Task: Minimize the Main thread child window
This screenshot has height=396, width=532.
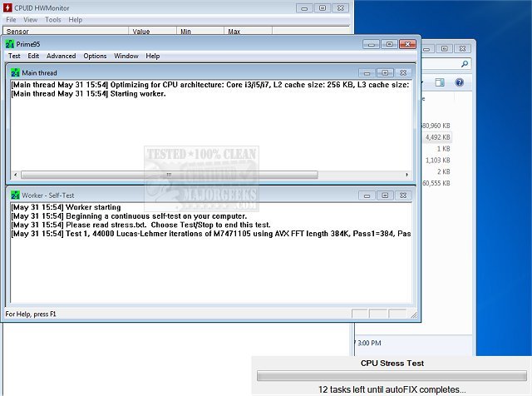Action: click(x=367, y=72)
